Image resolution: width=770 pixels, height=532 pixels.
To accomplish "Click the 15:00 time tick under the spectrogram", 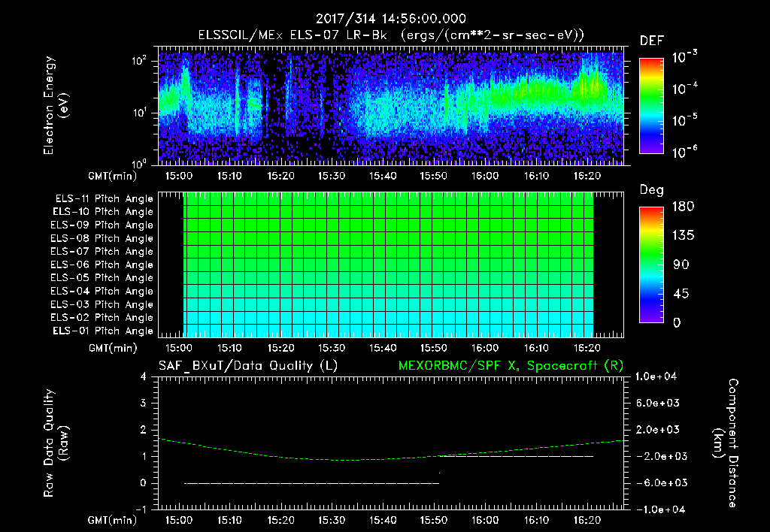I will coord(179,176).
